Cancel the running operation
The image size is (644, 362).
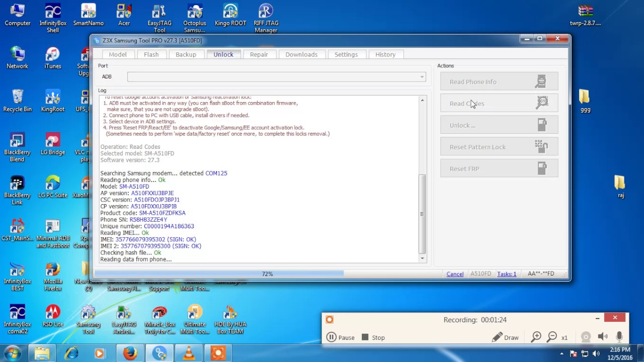(x=455, y=274)
